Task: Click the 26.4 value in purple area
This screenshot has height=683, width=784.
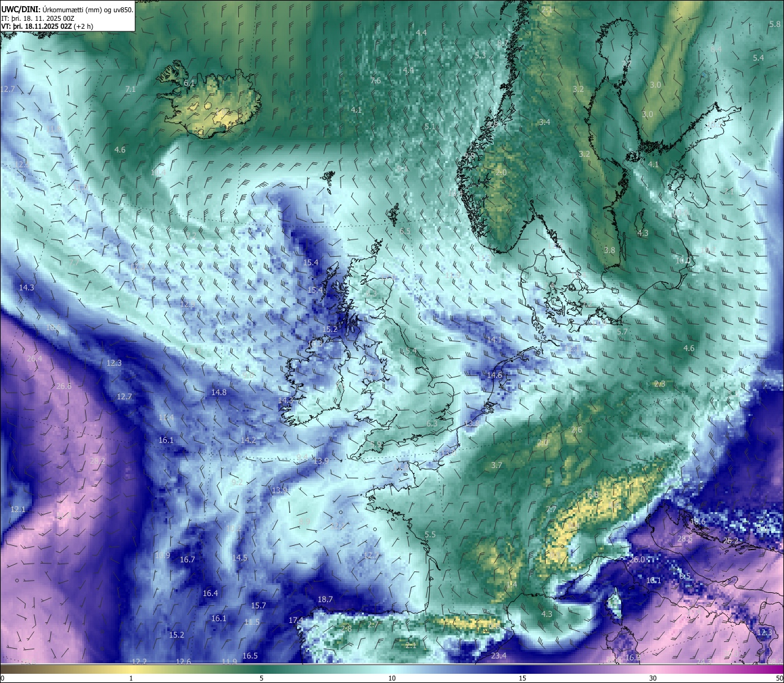Action: (x=35, y=358)
